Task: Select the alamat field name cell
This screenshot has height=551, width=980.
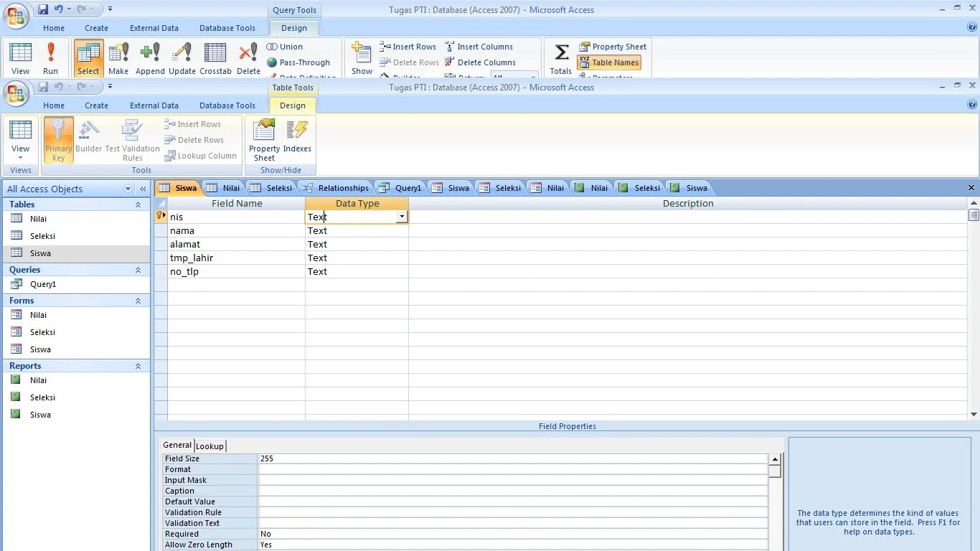Action: click(237, 244)
